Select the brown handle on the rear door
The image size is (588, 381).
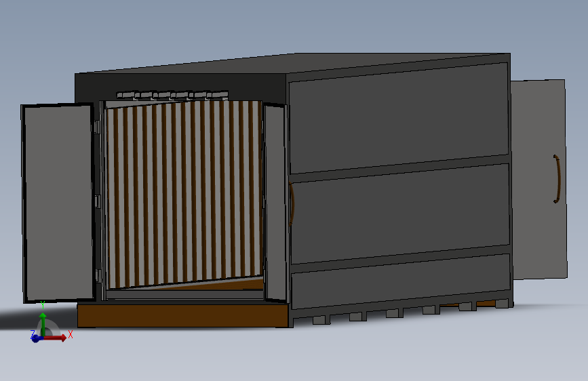[x=557, y=179]
